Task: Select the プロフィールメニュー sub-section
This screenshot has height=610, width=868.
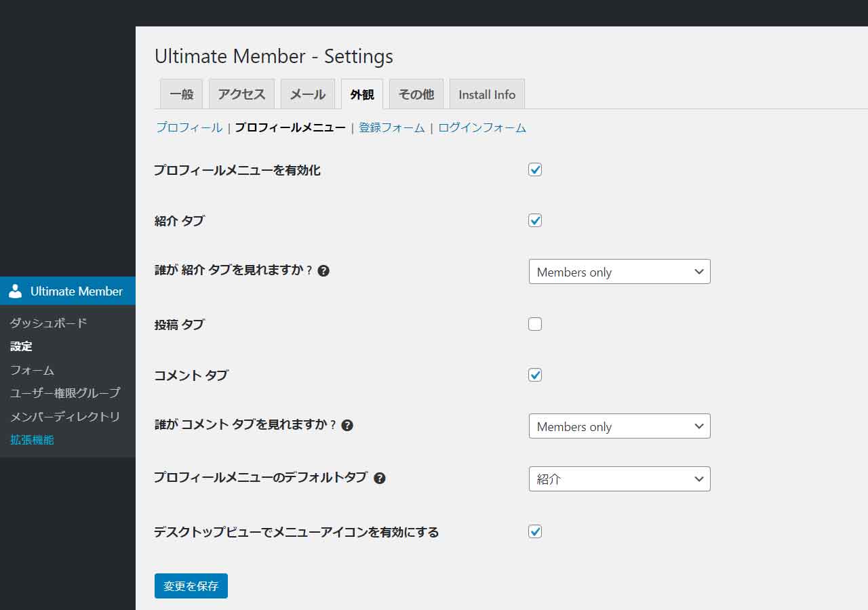Action: tap(290, 127)
